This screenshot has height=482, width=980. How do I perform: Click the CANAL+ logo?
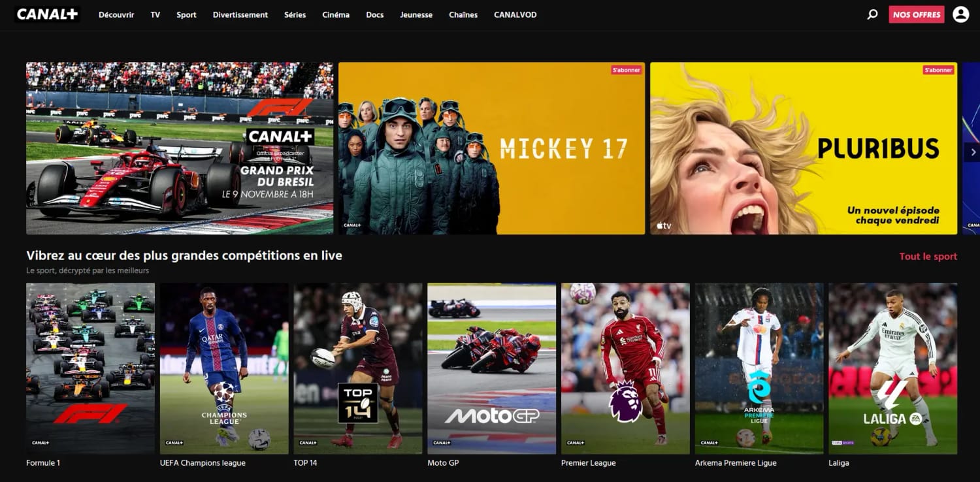(46, 14)
